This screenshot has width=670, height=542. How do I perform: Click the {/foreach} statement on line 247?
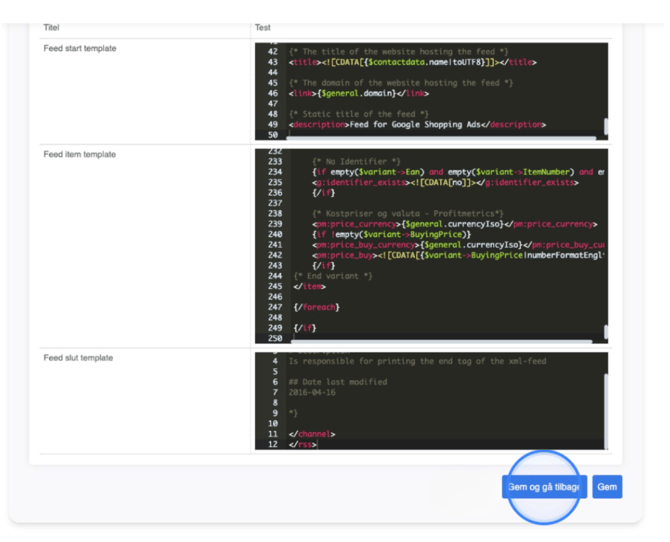[x=317, y=307]
